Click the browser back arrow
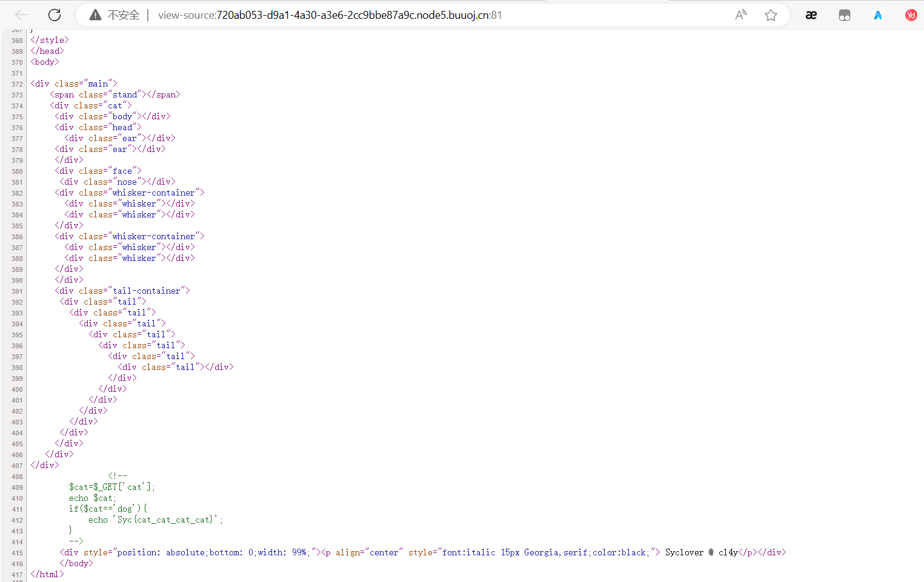924x582 pixels. [x=21, y=15]
